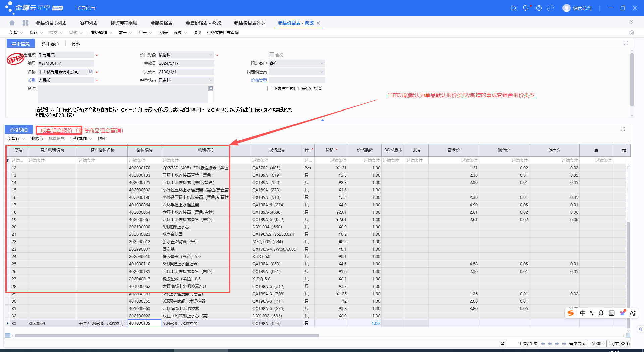Click 删除行 in detail toolbar
The height and width of the screenshot is (352, 644).
coord(37,139)
